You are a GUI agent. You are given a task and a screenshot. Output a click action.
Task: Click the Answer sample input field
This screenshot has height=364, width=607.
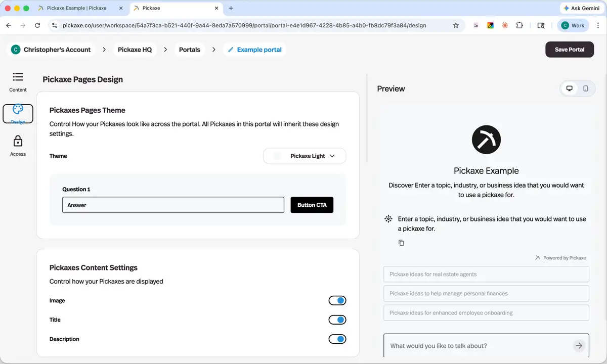point(173,205)
